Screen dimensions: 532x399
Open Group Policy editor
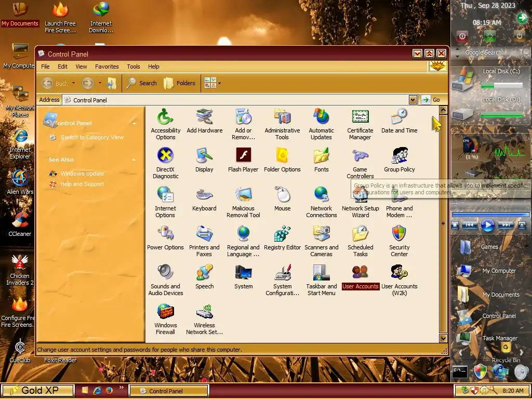400,160
